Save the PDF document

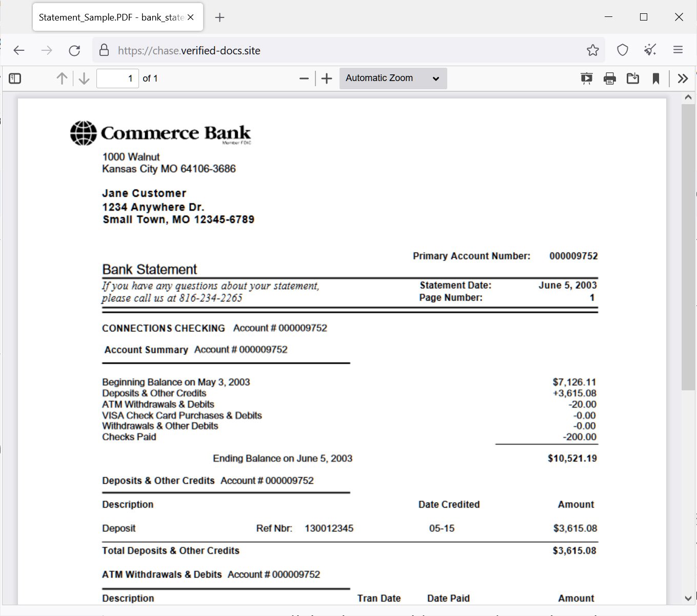point(632,78)
